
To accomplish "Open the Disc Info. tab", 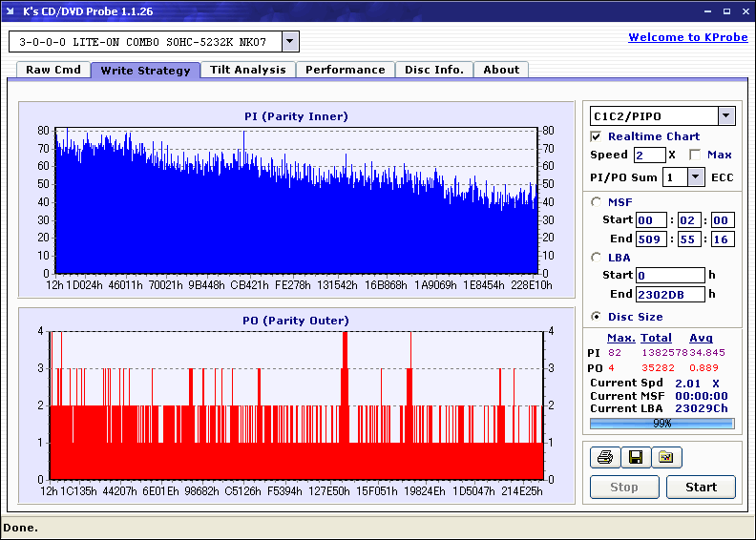I will (433, 70).
